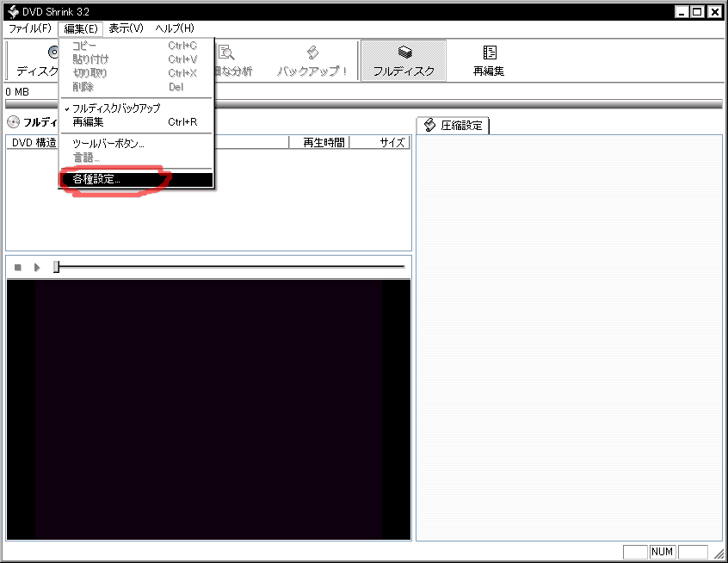Image resolution: width=728 pixels, height=563 pixels.
Task: Close the 編集(E) menu from the menu bar
Action: (80, 28)
